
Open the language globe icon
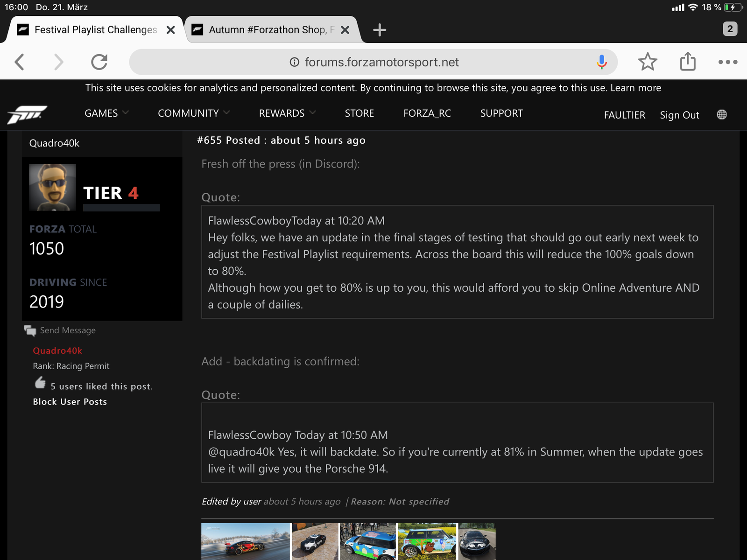click(722, 114)
